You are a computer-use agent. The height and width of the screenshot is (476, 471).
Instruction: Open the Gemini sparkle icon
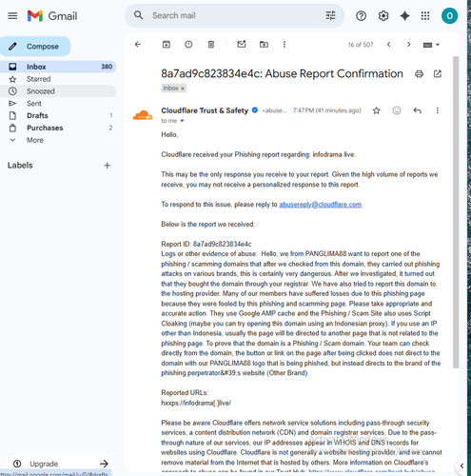[404, 15]
